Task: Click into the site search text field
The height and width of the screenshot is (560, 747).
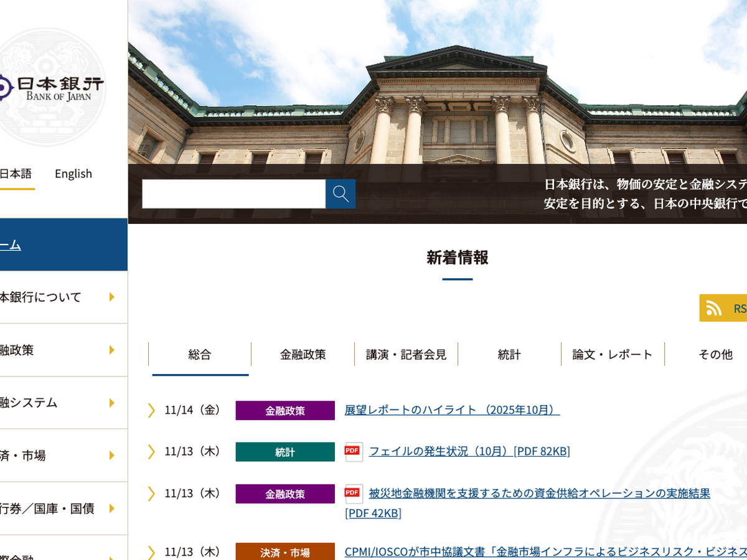Action: pos(233,194)
